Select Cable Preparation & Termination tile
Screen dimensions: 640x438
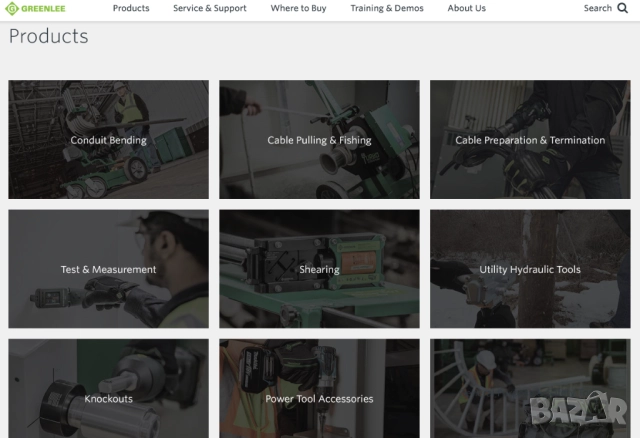click(x=530, y=140)
